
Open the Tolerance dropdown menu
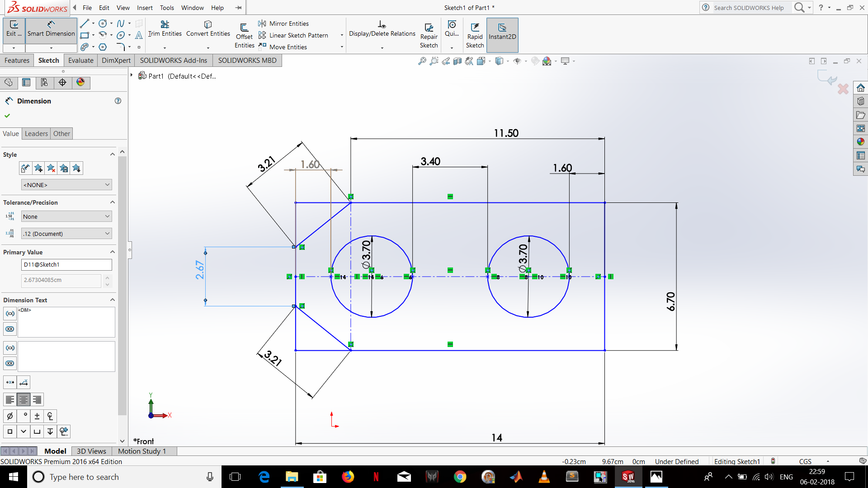point(66,216)
